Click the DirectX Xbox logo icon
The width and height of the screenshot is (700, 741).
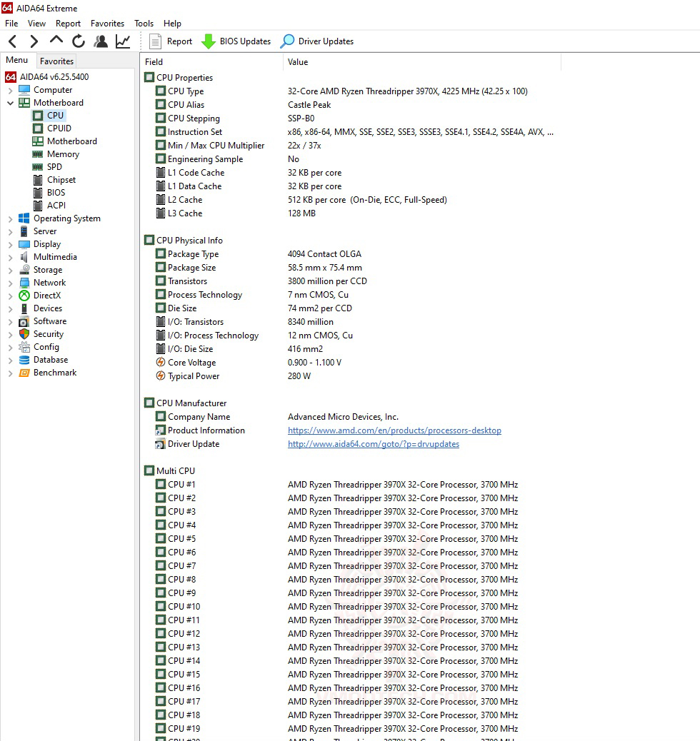tap(24, 296)
